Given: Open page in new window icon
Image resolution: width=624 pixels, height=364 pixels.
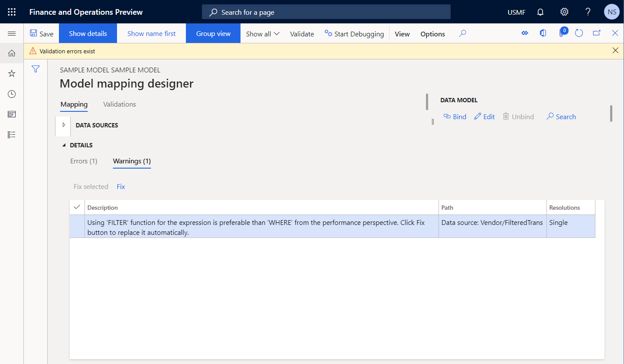Looking at the screenshot, I should coord(597,33).
